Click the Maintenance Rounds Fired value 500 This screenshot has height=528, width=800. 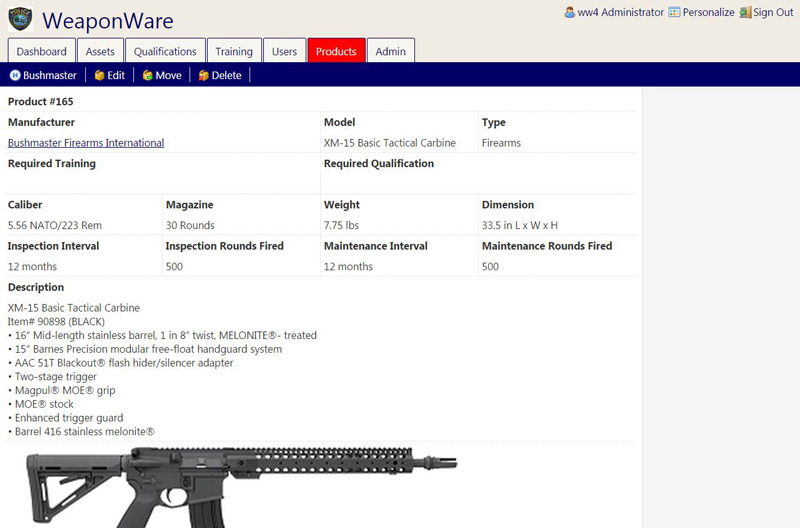click(490, 267)
